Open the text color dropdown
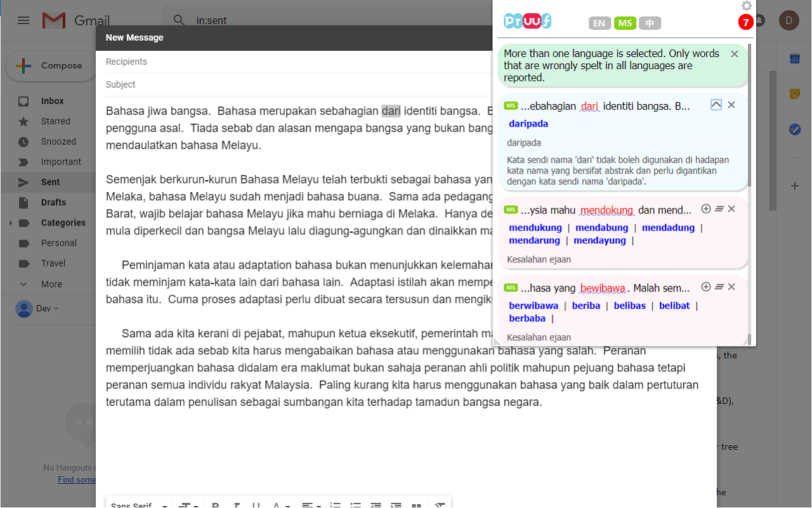Screen dimensions: 812x508 tap(280, 505)
